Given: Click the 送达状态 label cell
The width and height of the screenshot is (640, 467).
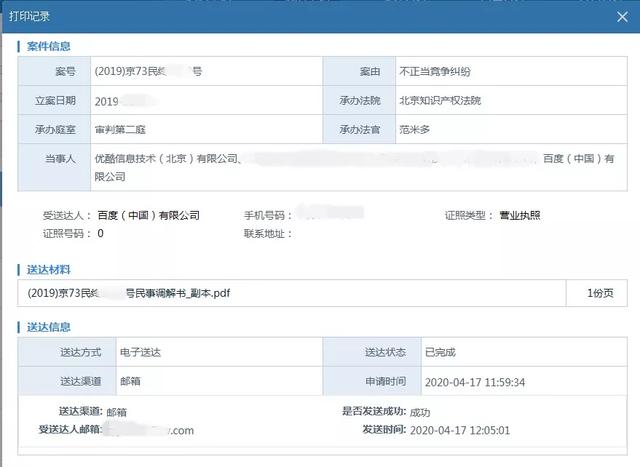Looking at the screenshot, I should pos(372,352).
